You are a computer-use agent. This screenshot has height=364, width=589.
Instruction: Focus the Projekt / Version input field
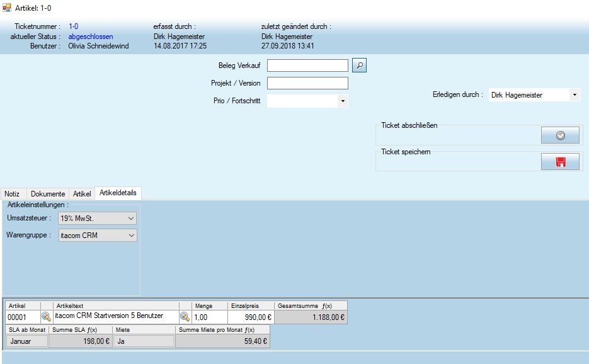[307, 83]
